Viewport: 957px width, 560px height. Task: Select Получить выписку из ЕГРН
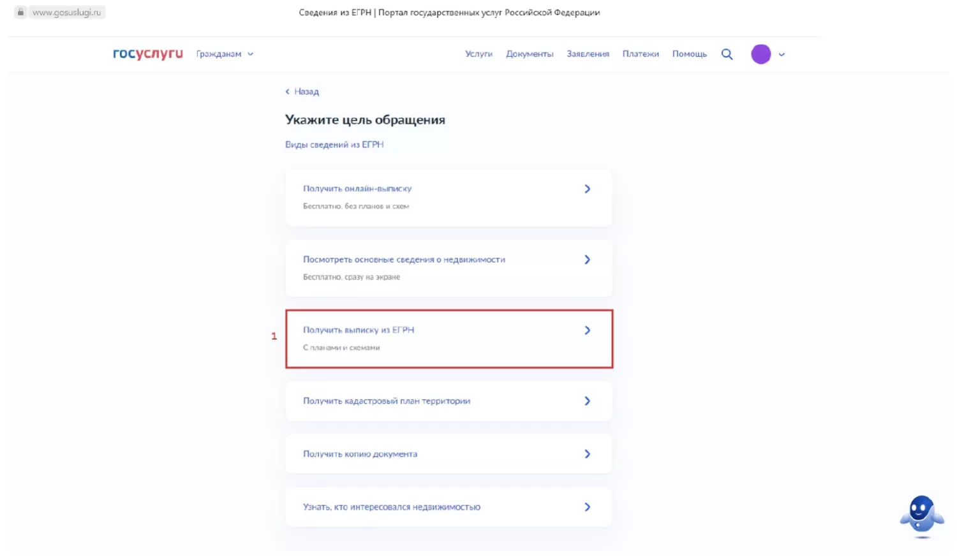[449, 339]
